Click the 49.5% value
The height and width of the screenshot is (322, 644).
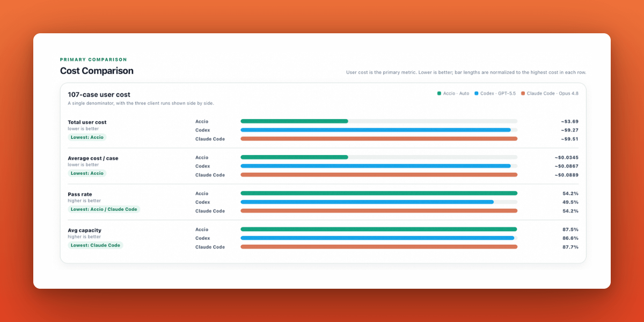pos(570,202)
